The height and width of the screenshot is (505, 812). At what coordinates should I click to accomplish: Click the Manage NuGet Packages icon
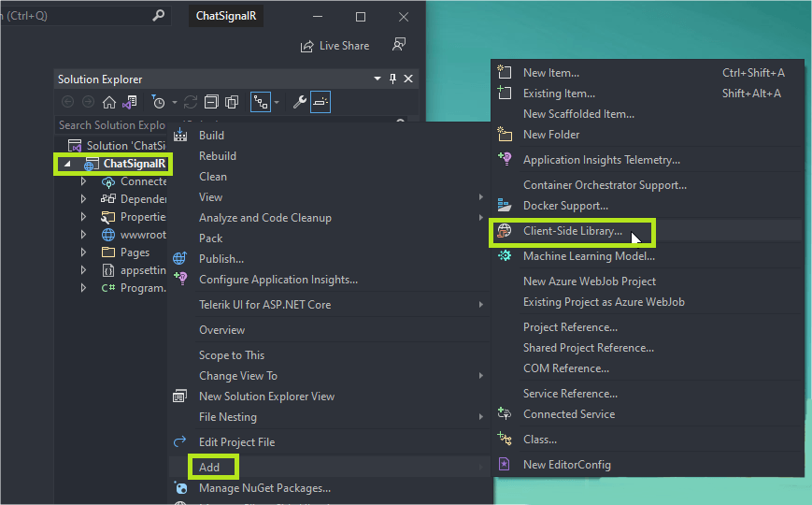tap(180, 487)
